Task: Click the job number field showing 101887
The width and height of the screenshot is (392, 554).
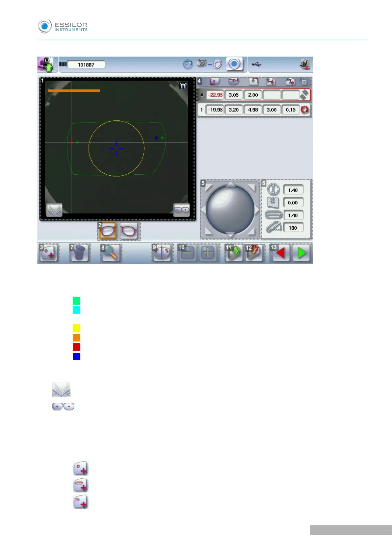Action: pos(86,64)
